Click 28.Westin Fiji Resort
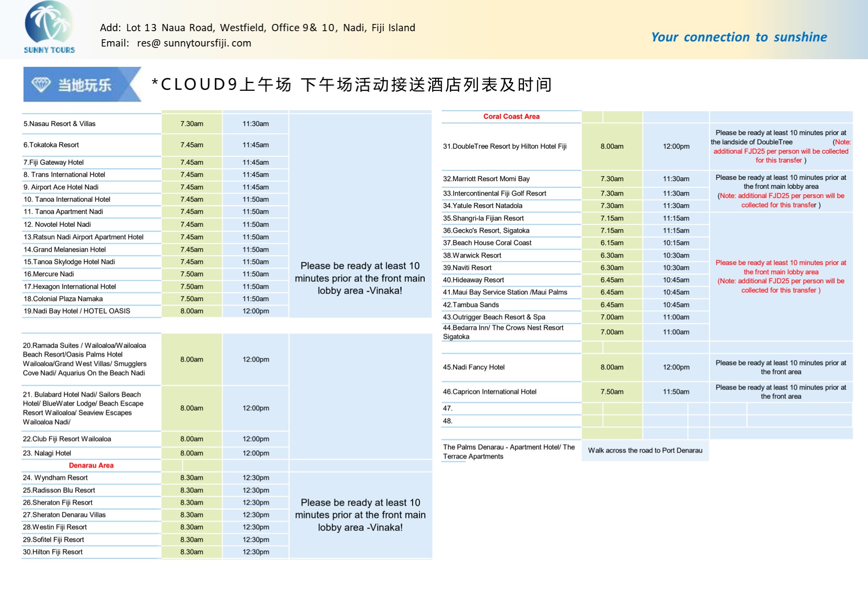 pos(55,527)
